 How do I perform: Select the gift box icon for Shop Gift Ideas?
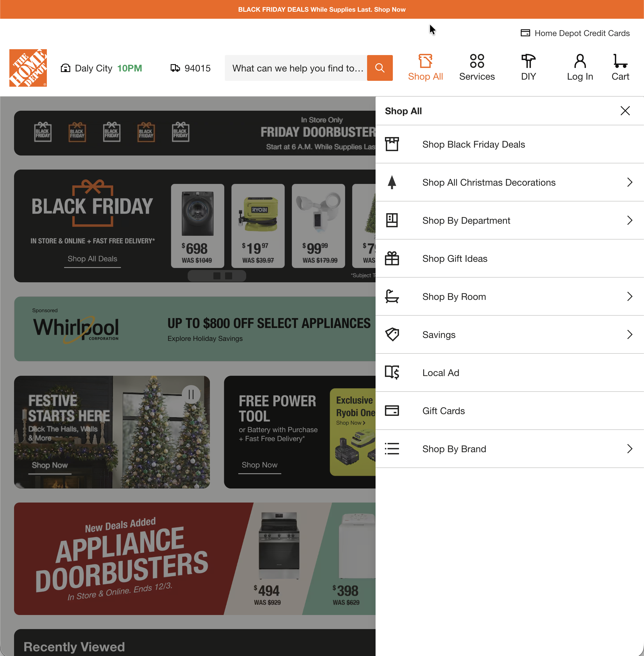(392, 258)
